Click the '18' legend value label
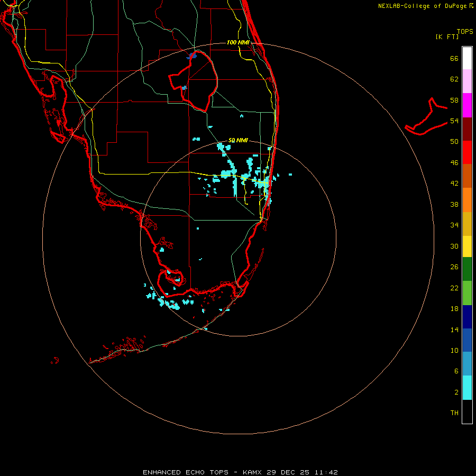The height and width of the screenshot is (476, 476). pos(454,308)
